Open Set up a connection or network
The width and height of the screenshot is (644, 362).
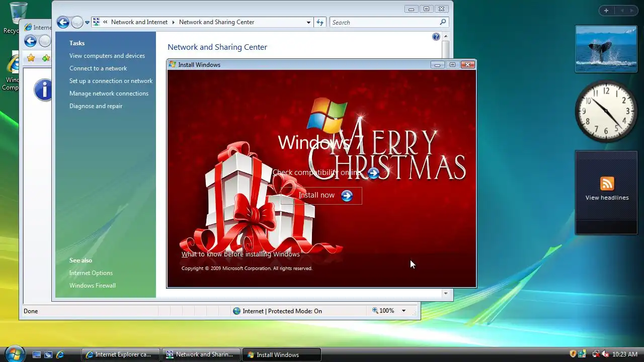111,81
